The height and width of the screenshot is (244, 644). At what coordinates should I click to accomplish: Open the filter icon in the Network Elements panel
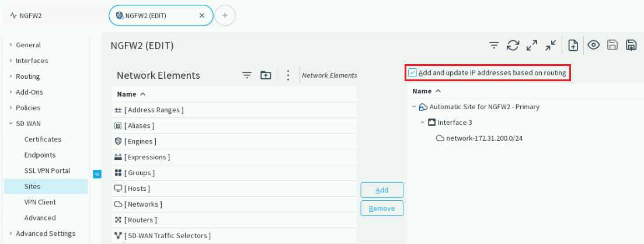pos(246,75)
